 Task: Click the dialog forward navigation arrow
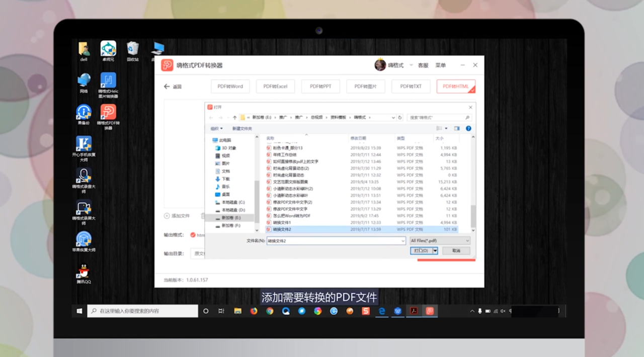[x=220, y=117]
